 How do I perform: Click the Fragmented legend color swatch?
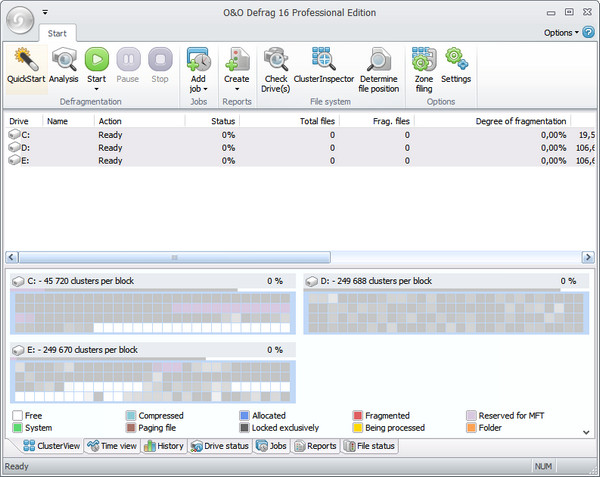[x=358, y=415]
